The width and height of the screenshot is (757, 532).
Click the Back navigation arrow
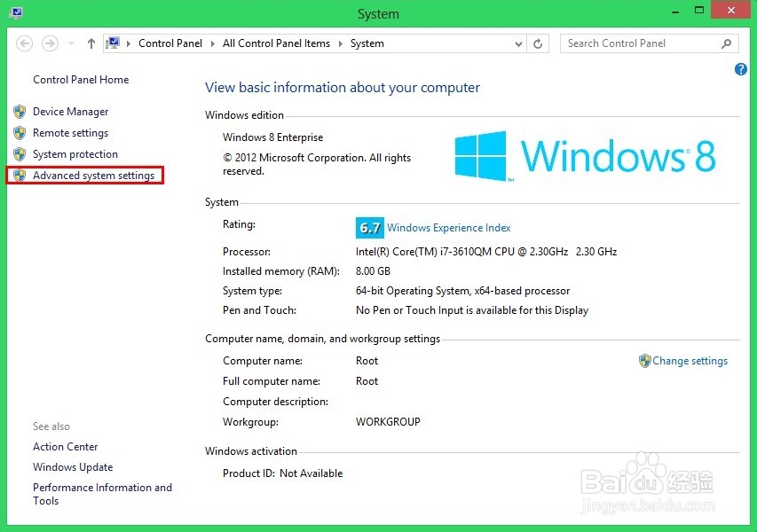(25, 43)
